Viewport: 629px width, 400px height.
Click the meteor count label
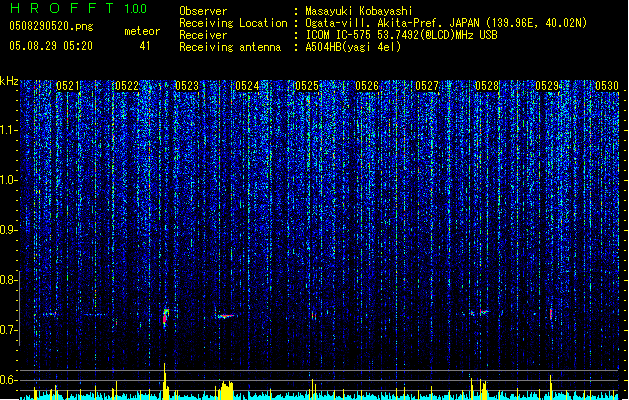[142, 31]
